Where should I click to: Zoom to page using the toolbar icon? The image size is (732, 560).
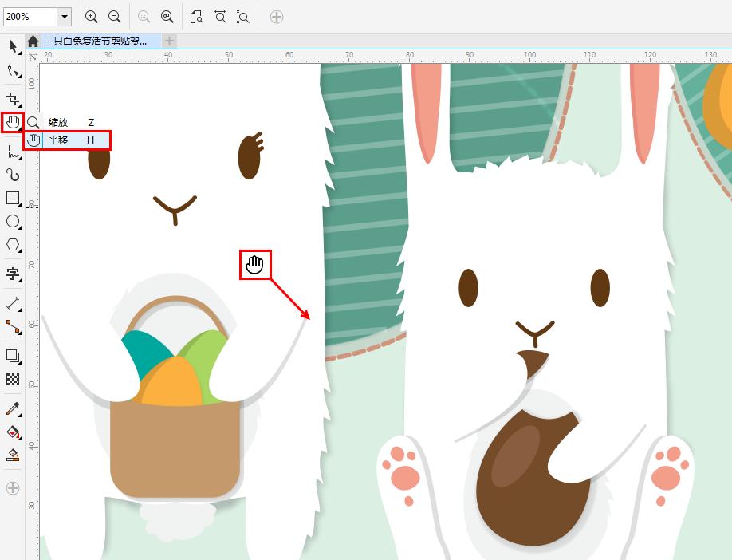[x=197, y=17]
